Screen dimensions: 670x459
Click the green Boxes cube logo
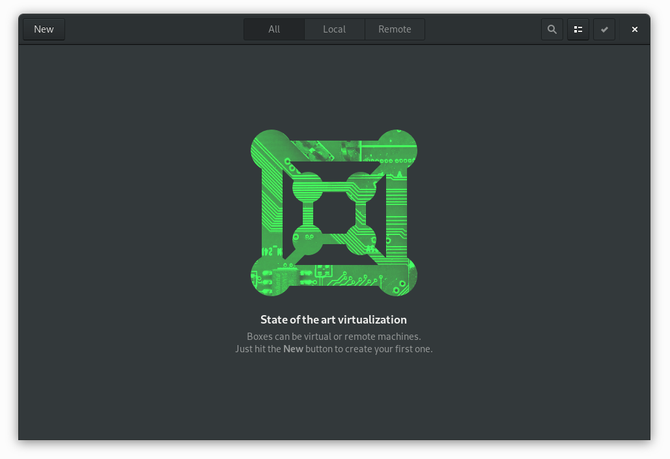point(334,213)
